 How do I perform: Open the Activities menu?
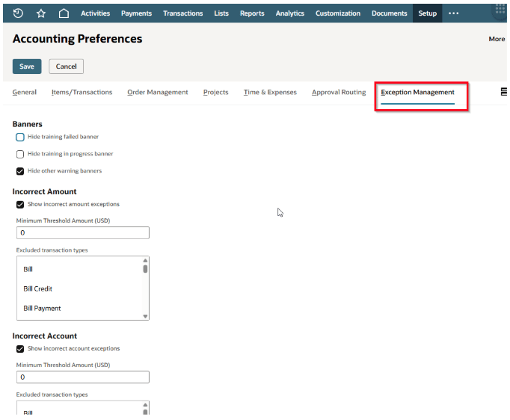click(x=95, y=13)
